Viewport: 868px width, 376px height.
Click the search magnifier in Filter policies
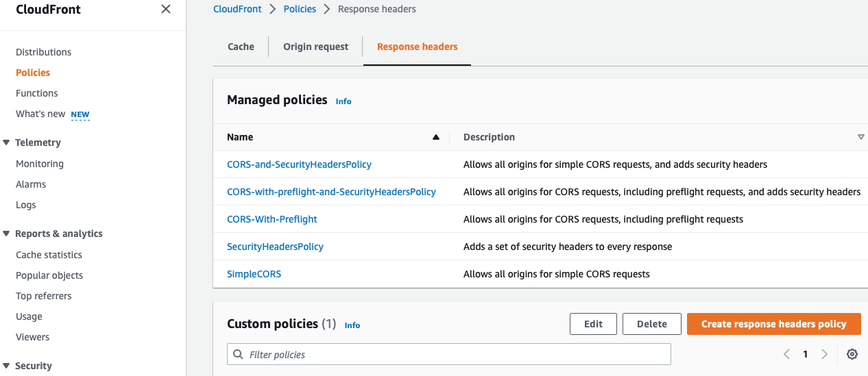click(x=239, y=354)
